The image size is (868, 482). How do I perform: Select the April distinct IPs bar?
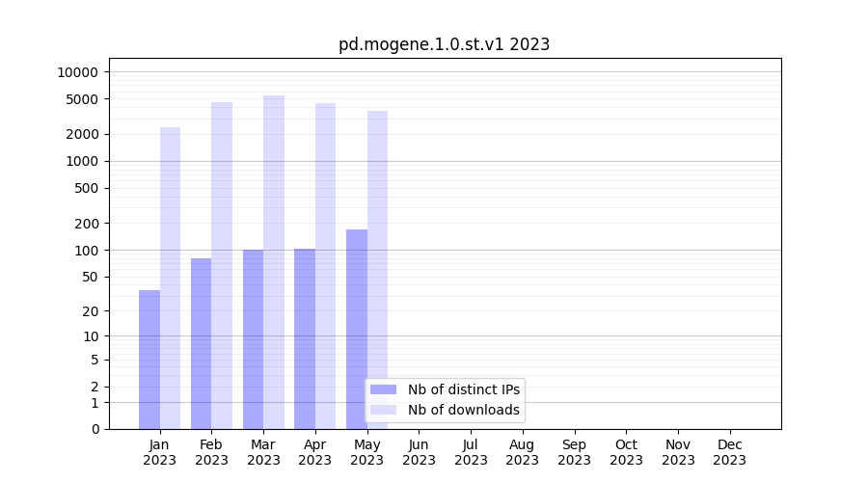[305, 338]
